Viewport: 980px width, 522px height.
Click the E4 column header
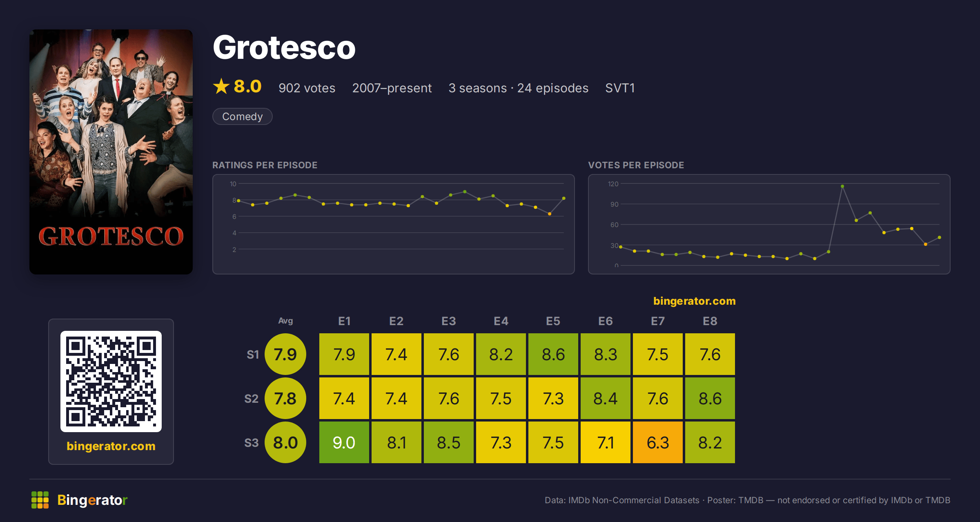[x=501, y=321]
